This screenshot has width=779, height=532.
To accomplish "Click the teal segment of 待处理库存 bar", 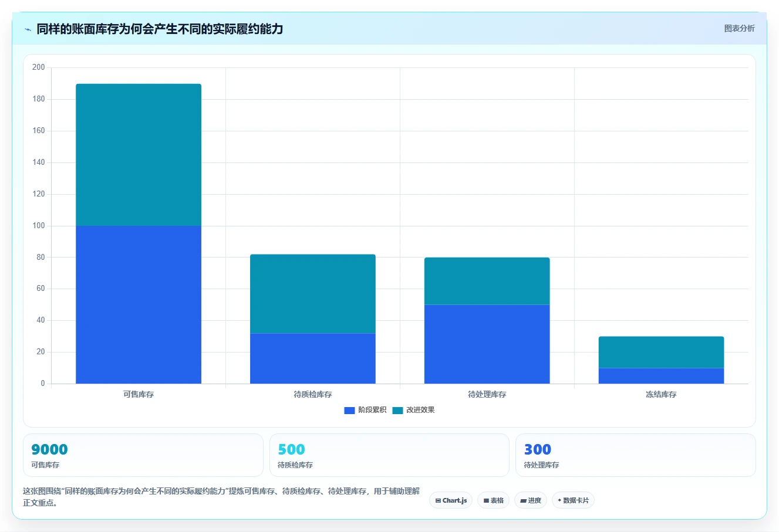I will click(x=487, y=281).
